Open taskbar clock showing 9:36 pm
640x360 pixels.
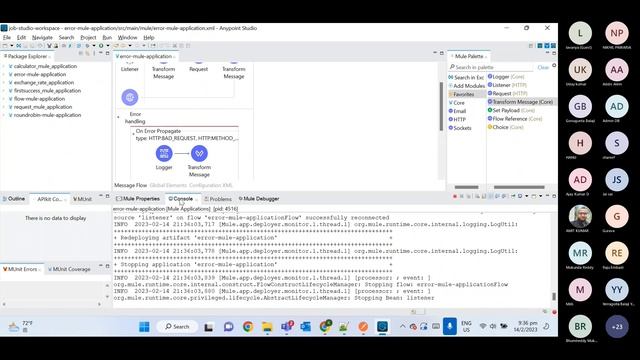526,326
